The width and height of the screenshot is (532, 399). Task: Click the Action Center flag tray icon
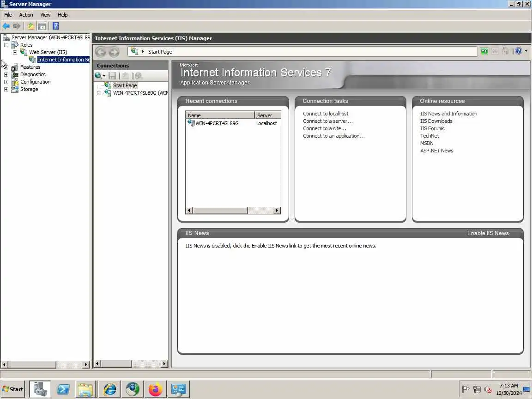click(x=466, y=389)
